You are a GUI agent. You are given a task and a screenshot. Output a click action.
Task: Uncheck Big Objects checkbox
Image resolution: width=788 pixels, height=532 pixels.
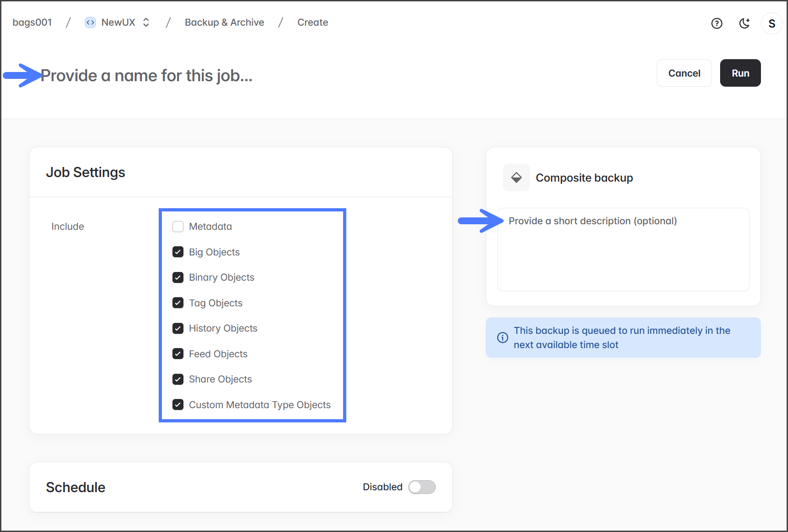click(178, 252)
